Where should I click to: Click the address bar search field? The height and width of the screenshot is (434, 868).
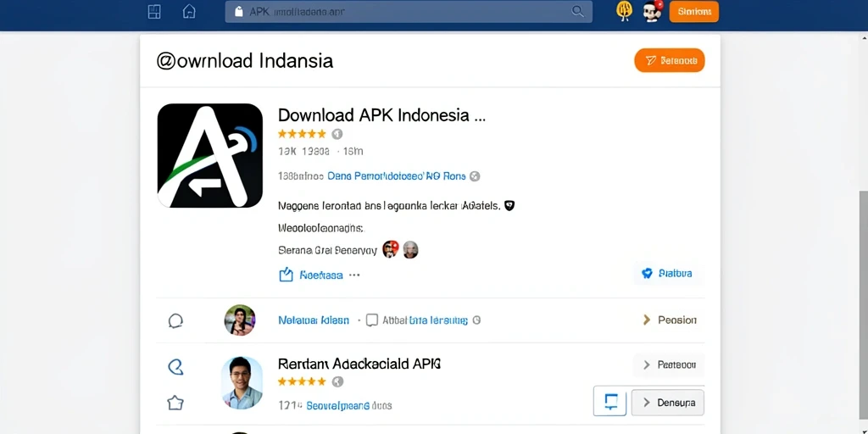pos(409,12)
